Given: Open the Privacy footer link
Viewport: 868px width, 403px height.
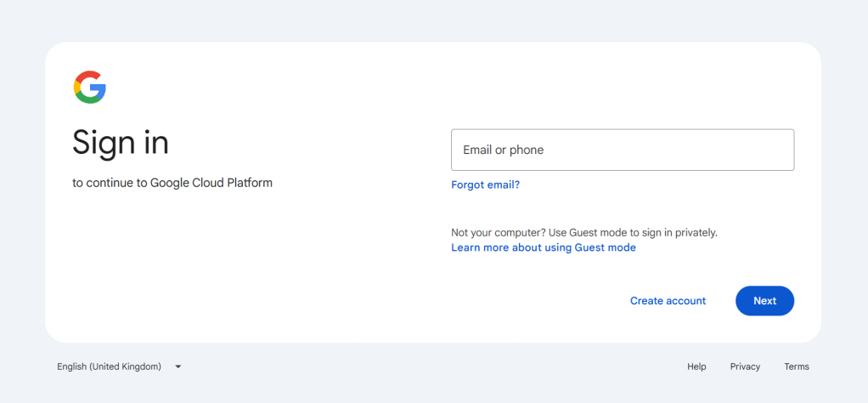Looking at the screenshot, I should 745,366.
